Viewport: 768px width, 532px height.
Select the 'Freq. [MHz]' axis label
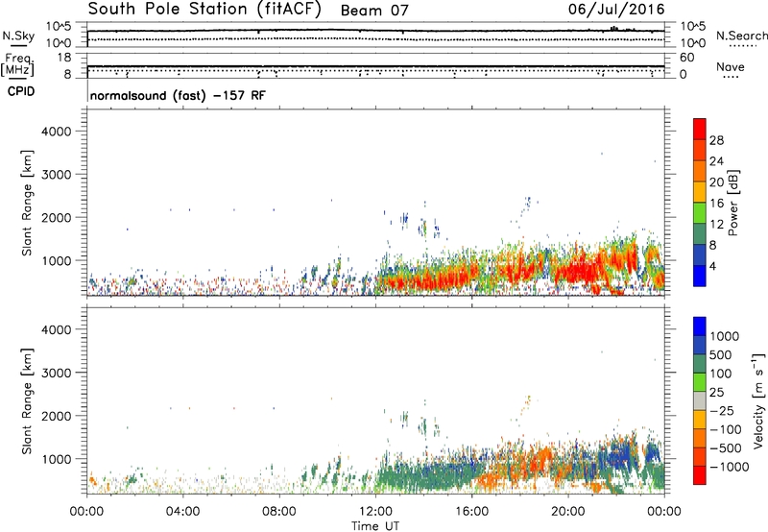point(18,65)
